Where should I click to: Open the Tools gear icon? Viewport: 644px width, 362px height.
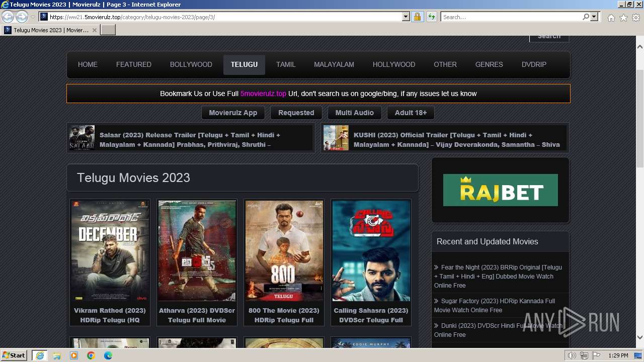click(636, 18)
